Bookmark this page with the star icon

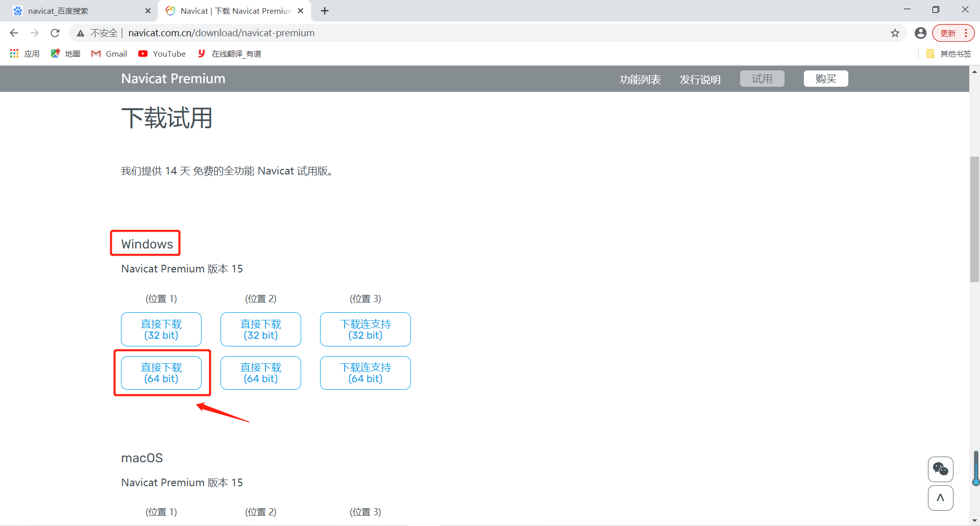895,33
